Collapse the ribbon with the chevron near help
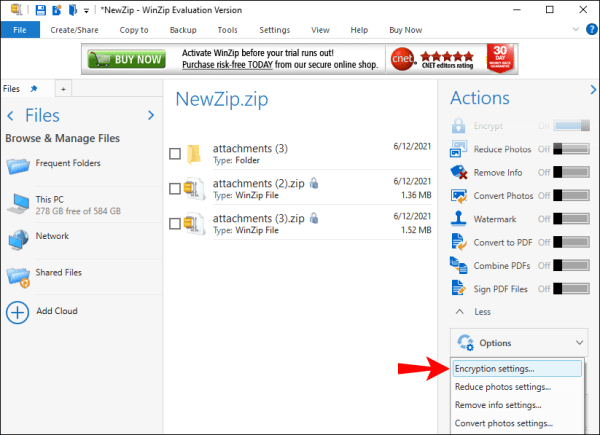 [576, 29]
